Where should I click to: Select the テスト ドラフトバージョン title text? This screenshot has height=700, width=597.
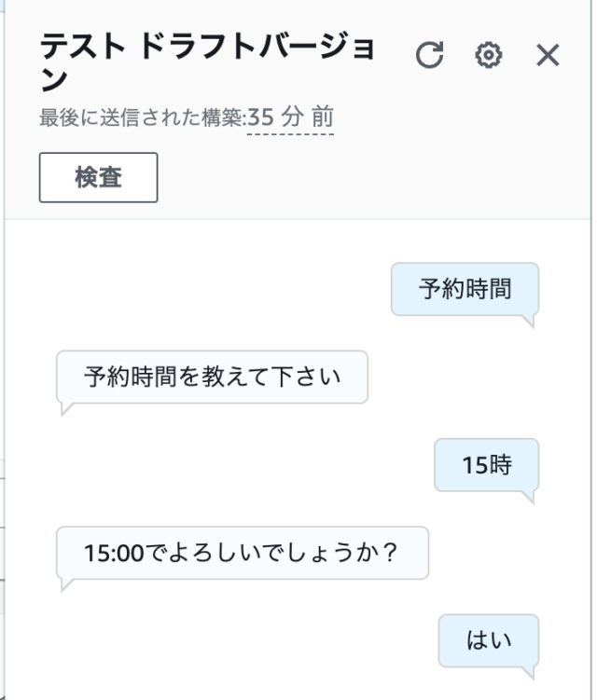[208, 62]
